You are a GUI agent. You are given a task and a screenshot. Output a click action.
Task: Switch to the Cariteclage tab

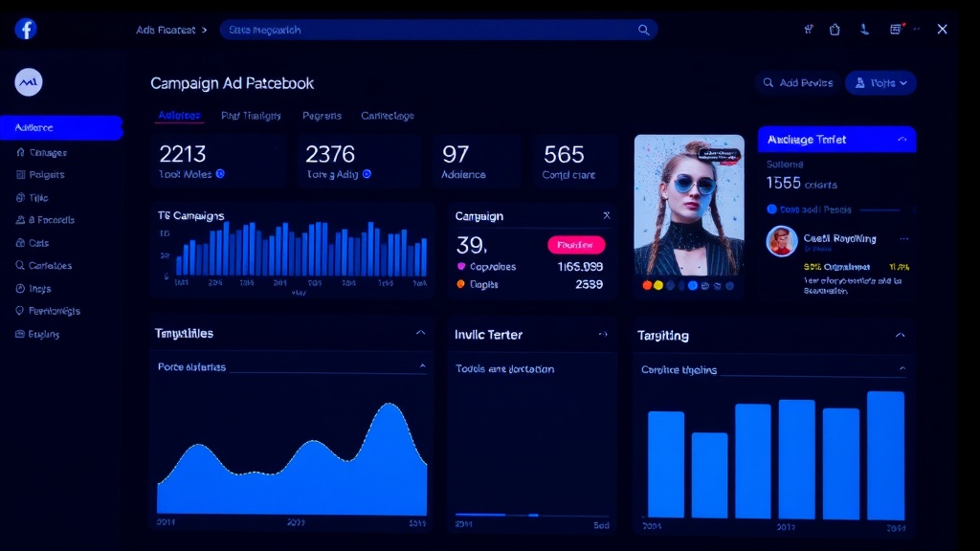click(x=388, y=116)
